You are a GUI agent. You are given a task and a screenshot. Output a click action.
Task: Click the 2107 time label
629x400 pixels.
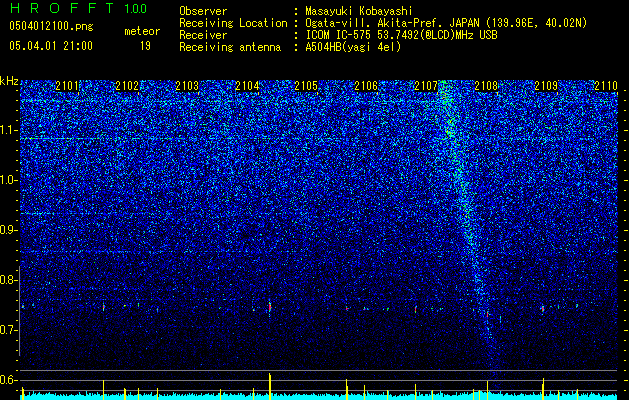click(426, 86)
